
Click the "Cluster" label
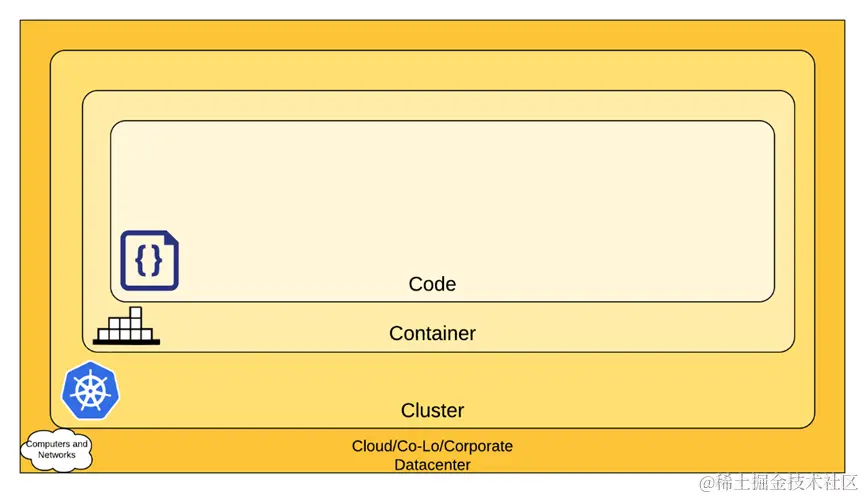click(x=432, y=410)
